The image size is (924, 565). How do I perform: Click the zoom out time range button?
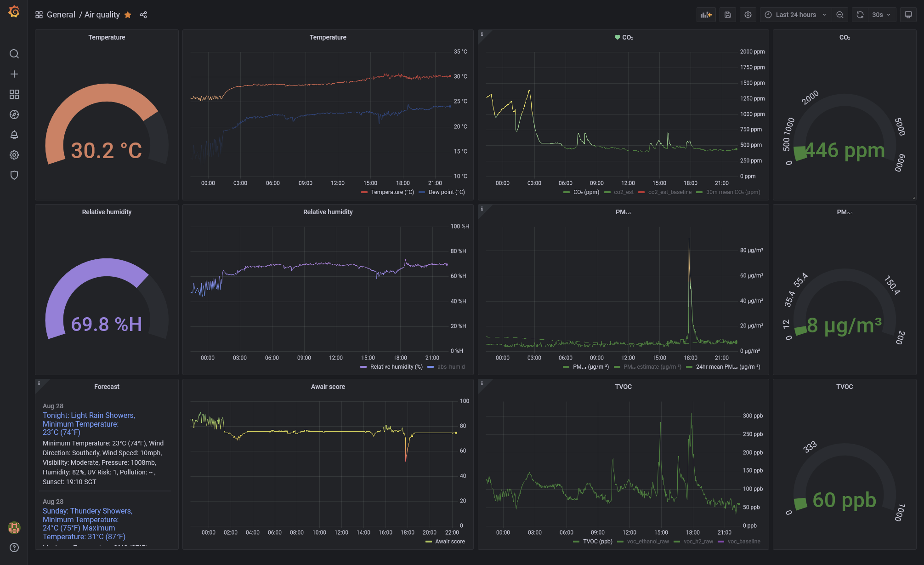coord(840,15)
